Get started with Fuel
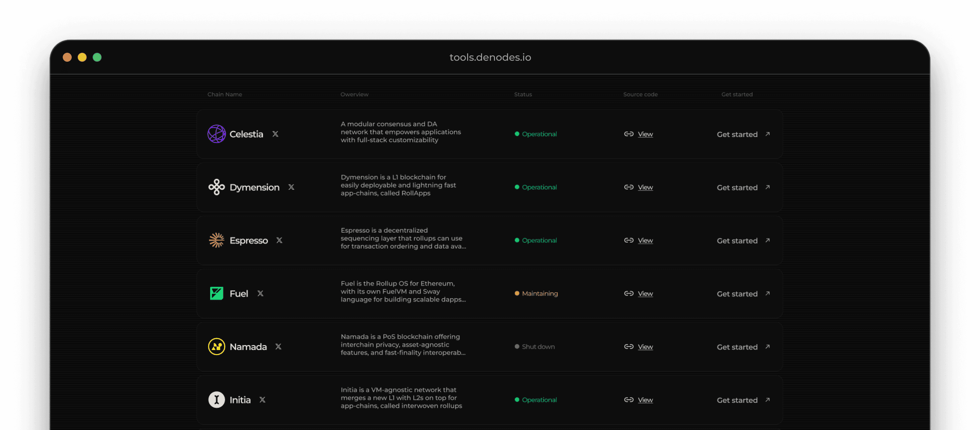The width and height of the screenshot is (980, 430). (737, 294)
